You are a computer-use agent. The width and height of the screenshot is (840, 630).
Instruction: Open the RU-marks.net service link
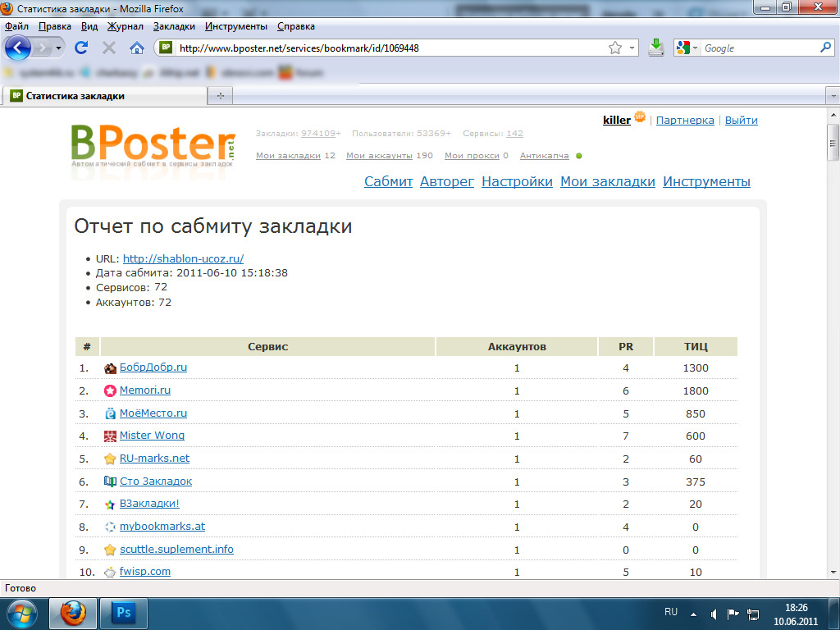pos(154,458)
